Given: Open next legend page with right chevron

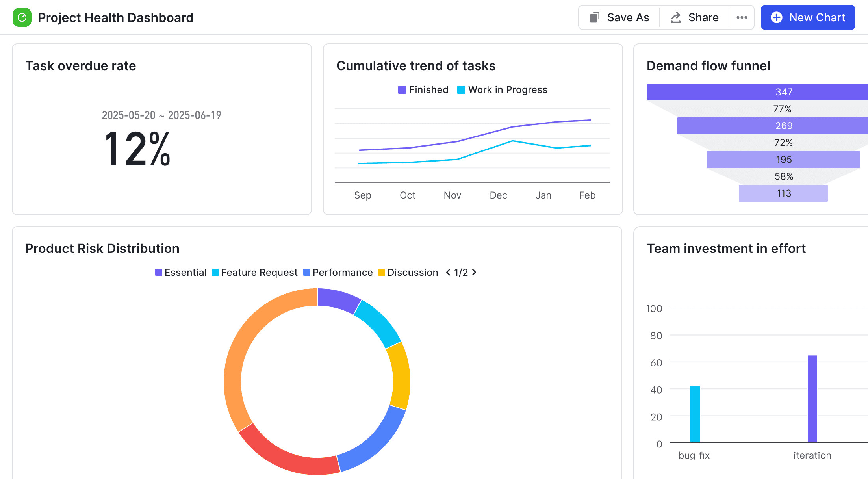Looking at the screenshot, I should click(x=475, y=272).
